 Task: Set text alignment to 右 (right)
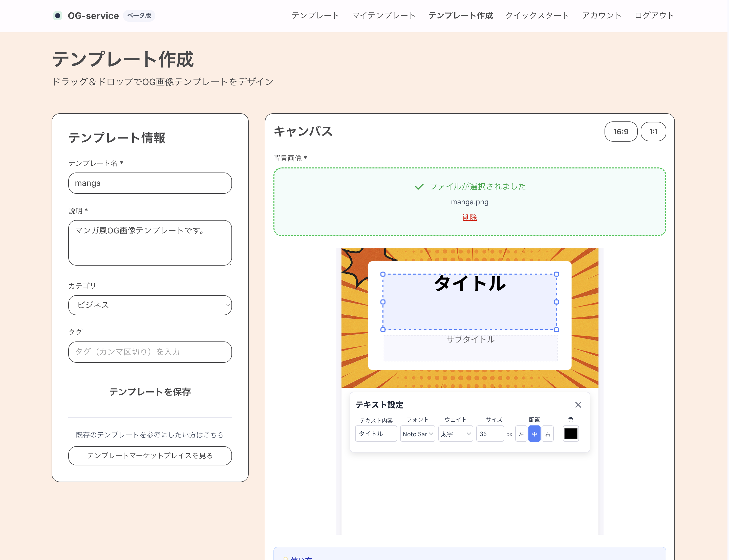pyautogui.click(x=547, y=434)
